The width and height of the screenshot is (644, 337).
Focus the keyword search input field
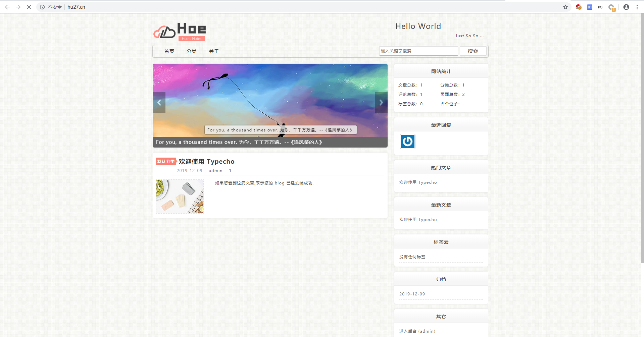[418, 51]
